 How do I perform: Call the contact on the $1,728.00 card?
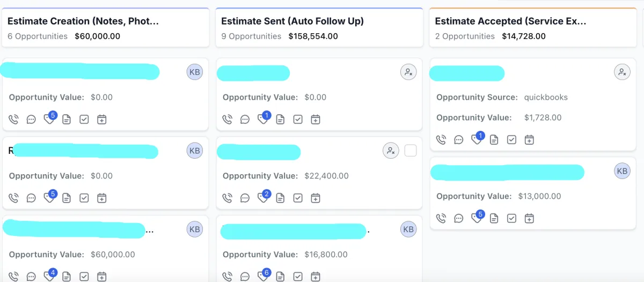pos(441,139)
